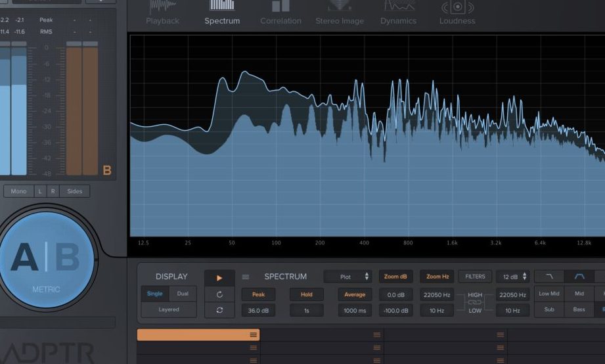605x364 pixels.
Task: Toggle the Zoom Hz button
Action: point(437,277)
